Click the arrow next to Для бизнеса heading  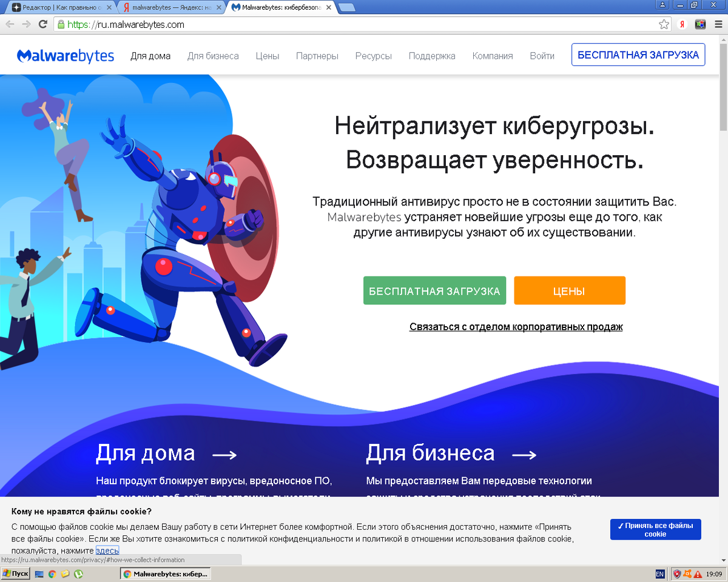[524, 455]
